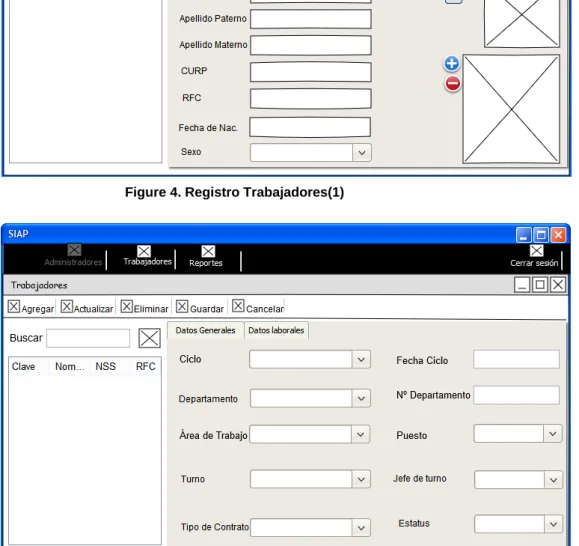Maximize the inner Trabajadores panel
The height and width of the screenshot is (546, 579).
pos(540,285)
